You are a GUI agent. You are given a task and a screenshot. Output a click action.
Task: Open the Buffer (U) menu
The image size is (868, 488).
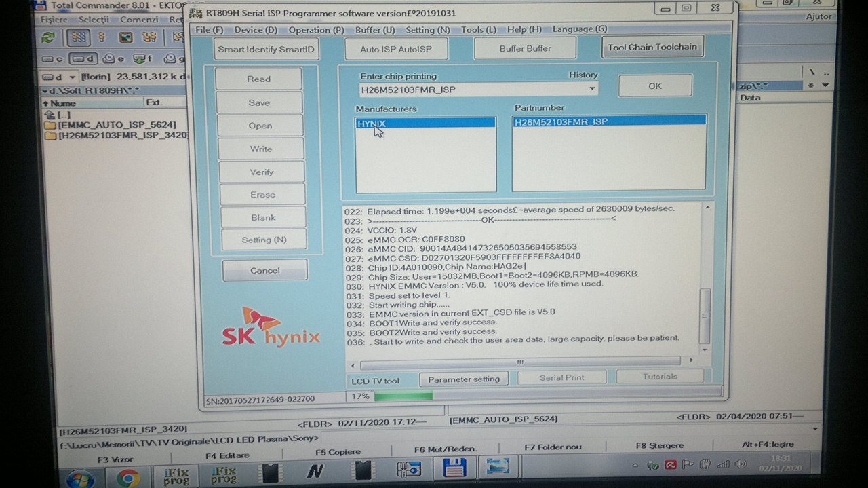(x=375, y=30)
